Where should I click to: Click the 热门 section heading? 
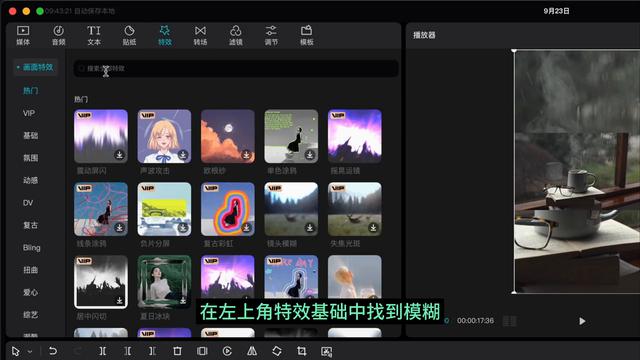pos(81,99)
